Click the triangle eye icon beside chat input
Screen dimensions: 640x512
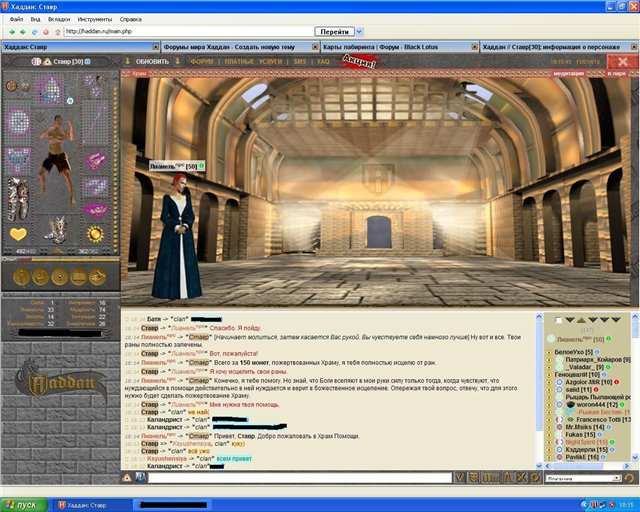click(127, 477)
